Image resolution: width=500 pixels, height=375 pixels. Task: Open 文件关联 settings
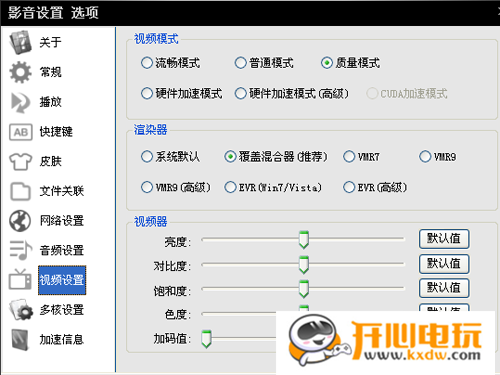coord(62,191)
